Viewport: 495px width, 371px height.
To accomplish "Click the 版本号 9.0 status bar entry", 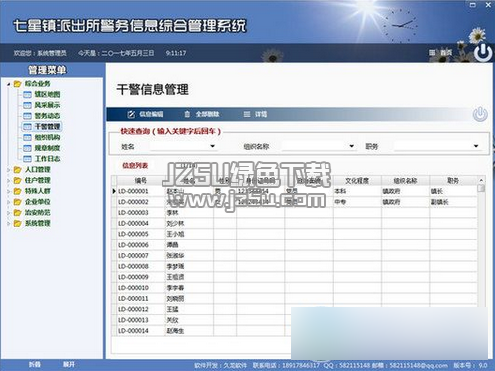I will coord(471,365).
